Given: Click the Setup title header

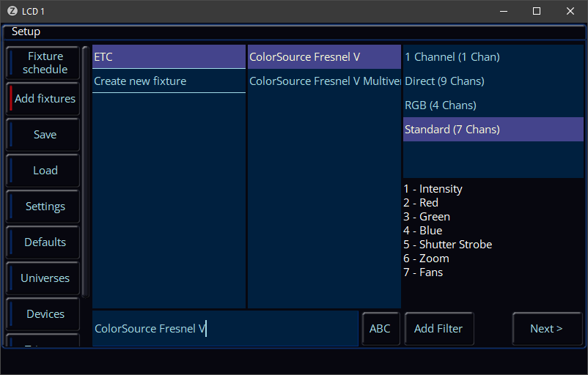Looking at the screenshot, I should click(26, 31).
